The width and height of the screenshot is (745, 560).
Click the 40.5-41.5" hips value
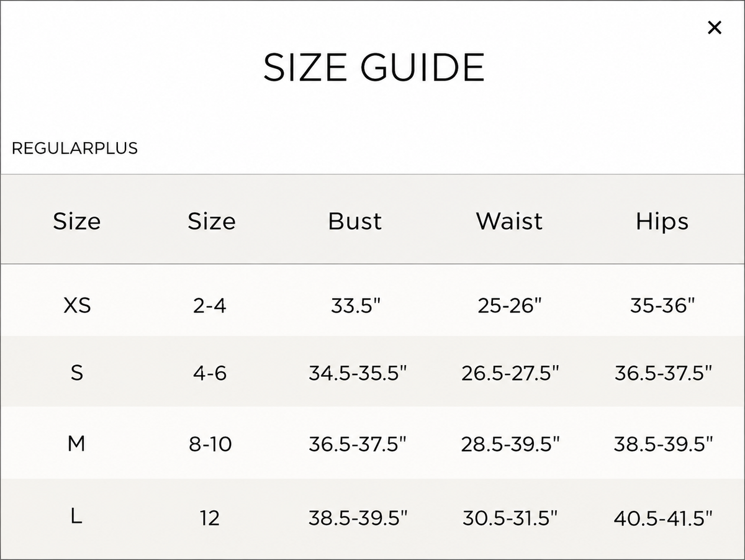point(663,518)
